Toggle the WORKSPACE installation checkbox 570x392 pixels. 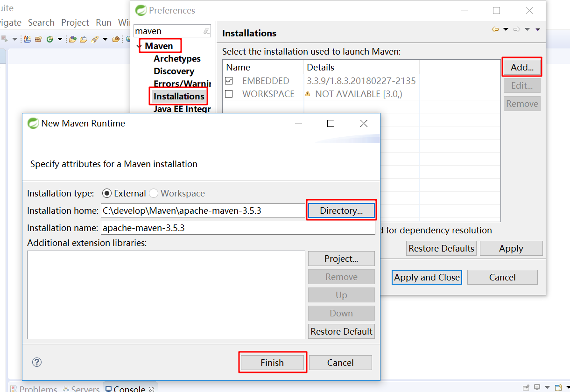(229, 94)
